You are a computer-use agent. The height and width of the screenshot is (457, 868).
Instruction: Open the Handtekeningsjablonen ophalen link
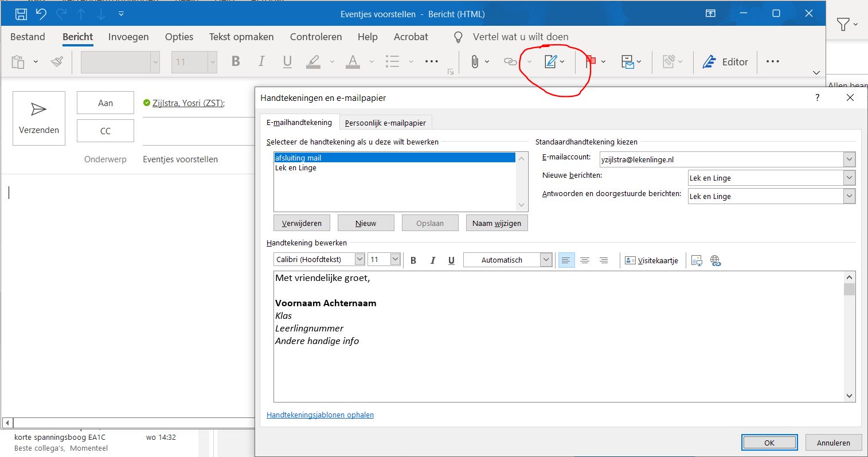coord(320,415)
